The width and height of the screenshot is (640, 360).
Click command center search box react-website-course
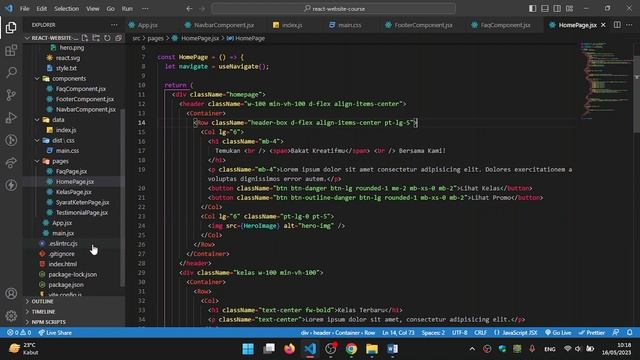coord(333,9)
